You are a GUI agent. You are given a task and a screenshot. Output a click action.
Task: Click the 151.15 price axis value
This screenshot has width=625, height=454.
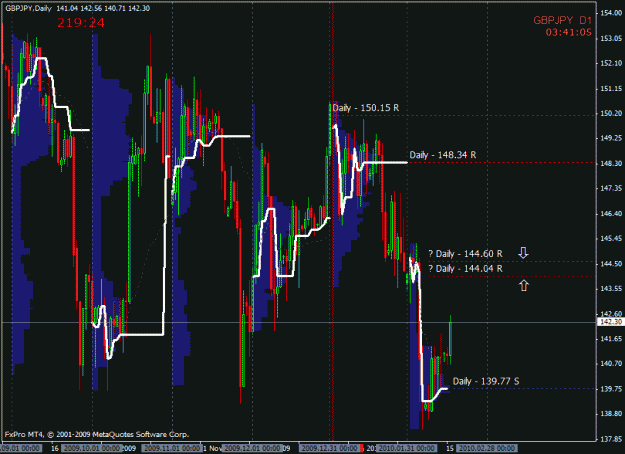[x=611, y=88]
